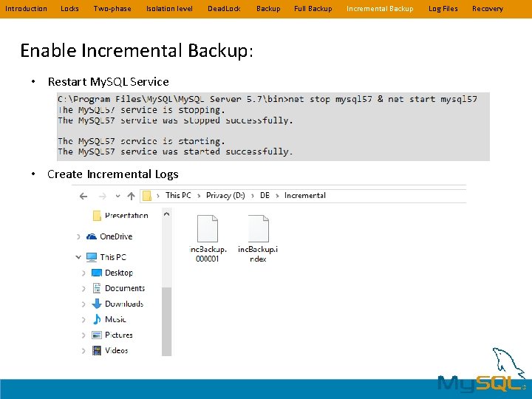Viewport: 532px width, 399px height.
Task: Click the OneDrive cloud icon
Action: pos(92,236)
